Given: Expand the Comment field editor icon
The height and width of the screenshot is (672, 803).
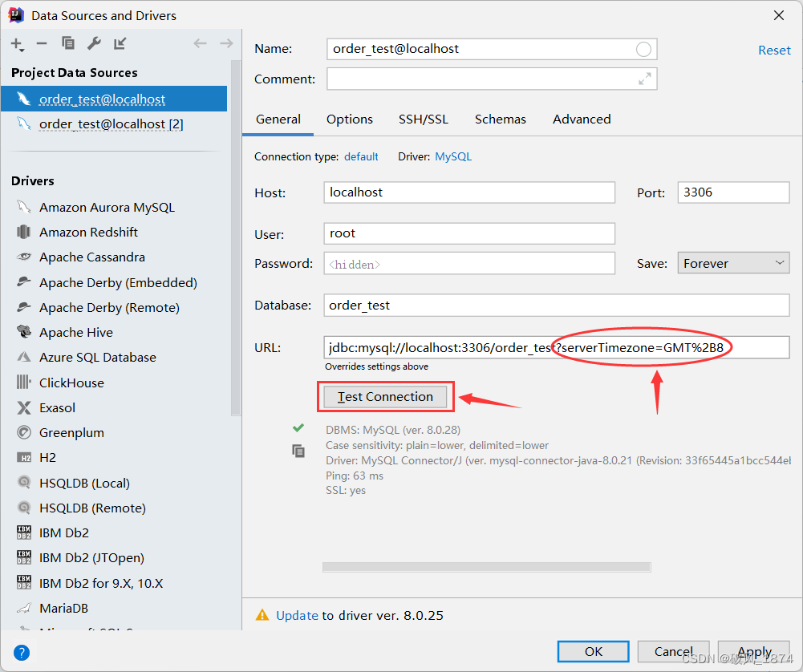Looking at the screenshot, I should 644,79.
